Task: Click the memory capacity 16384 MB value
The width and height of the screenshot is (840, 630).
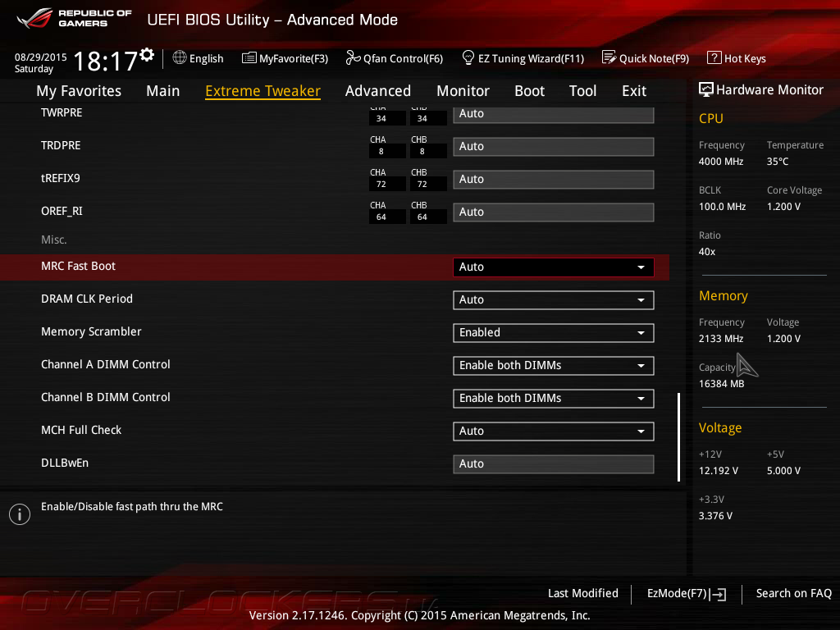Action: point(722,384)
